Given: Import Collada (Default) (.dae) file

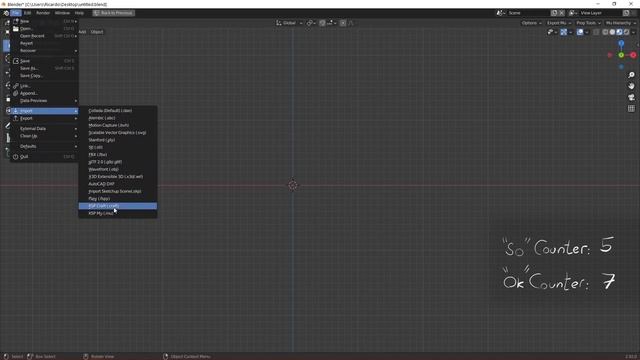Looking at the screenshot, I should click(x=118, y=111).
